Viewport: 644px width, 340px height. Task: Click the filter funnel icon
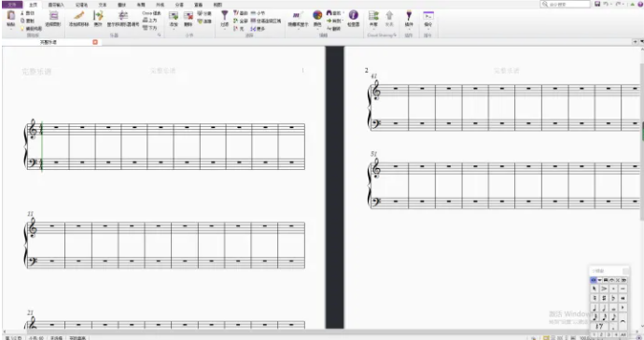click(224, 16)
